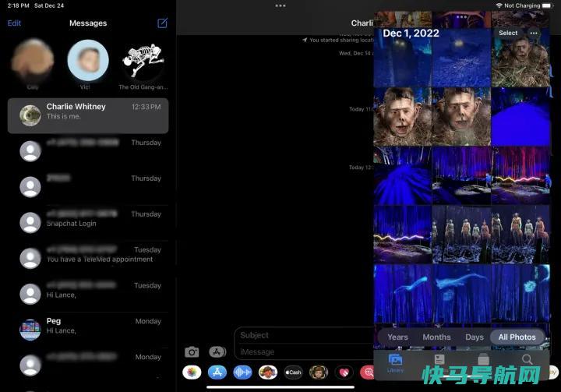Tap the Wi-Fi status icon
This screenshot has width=561, height=392.
[x=499, y=5]
